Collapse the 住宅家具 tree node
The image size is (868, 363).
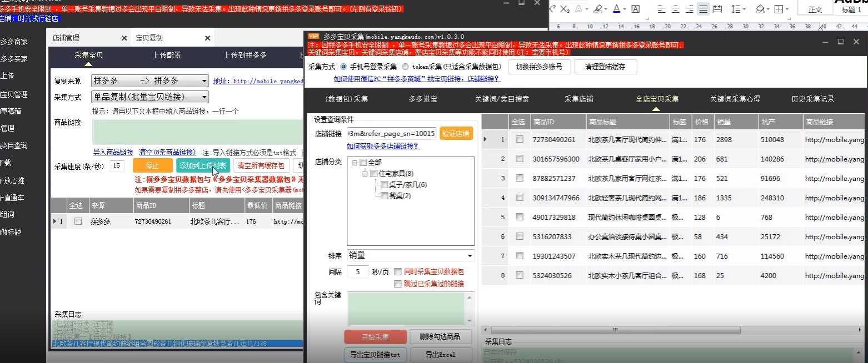click(x=365, y=174)
